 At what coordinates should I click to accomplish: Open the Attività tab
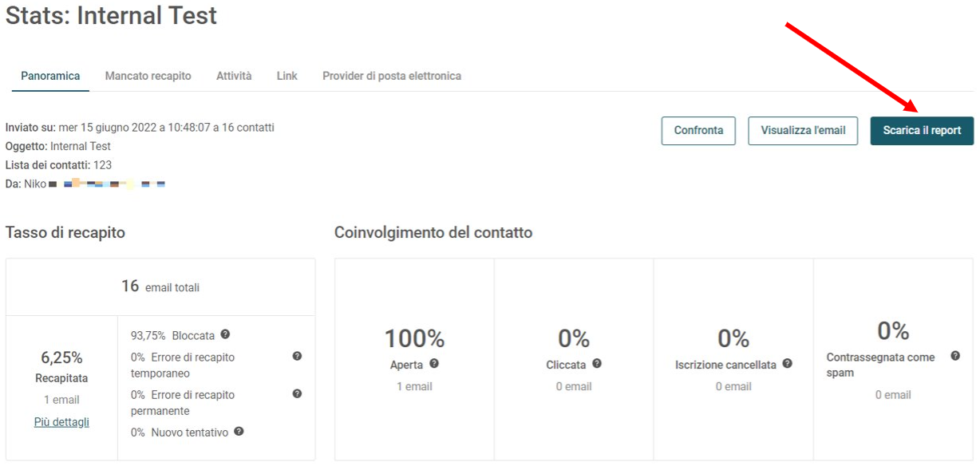[x=234, y=76]
